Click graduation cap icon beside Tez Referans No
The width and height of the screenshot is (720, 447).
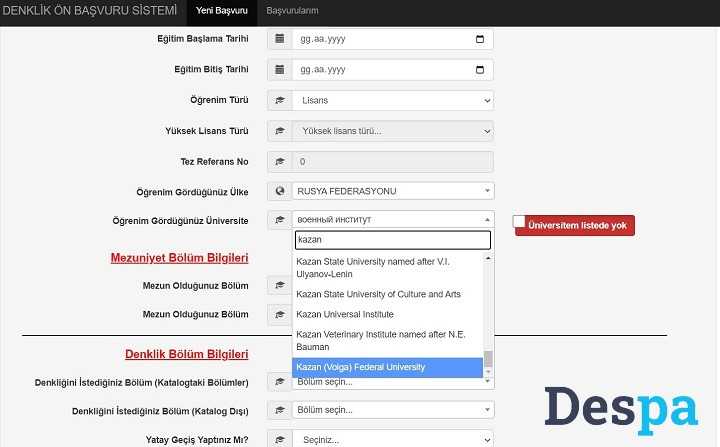point(280,162)
